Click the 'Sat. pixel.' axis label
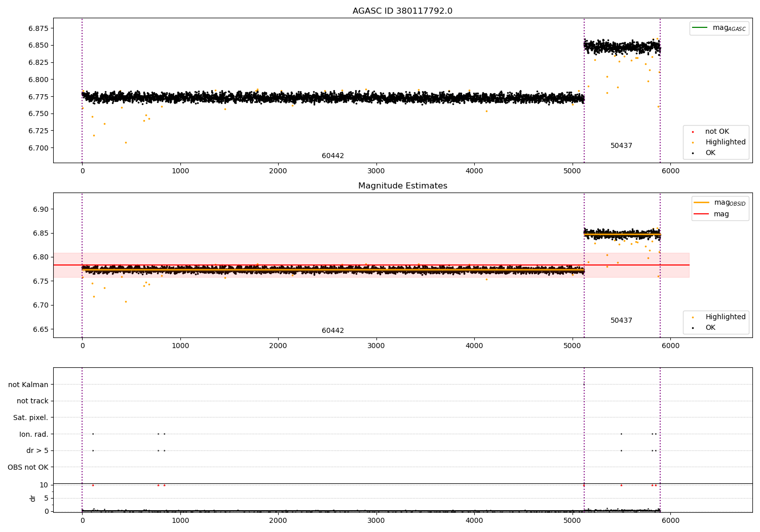This screenshot has width=760, height=532. tap(31, 418)
